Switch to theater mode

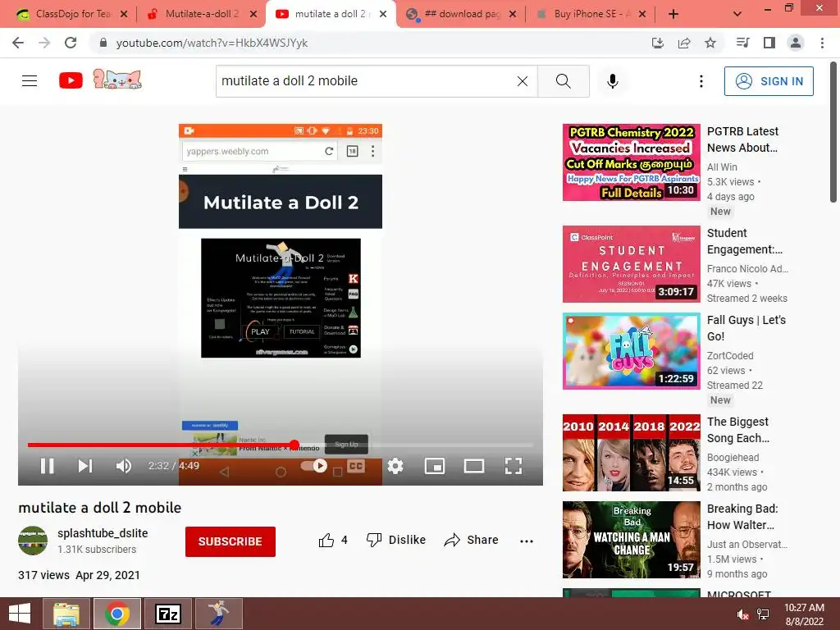tap(473, 466)
